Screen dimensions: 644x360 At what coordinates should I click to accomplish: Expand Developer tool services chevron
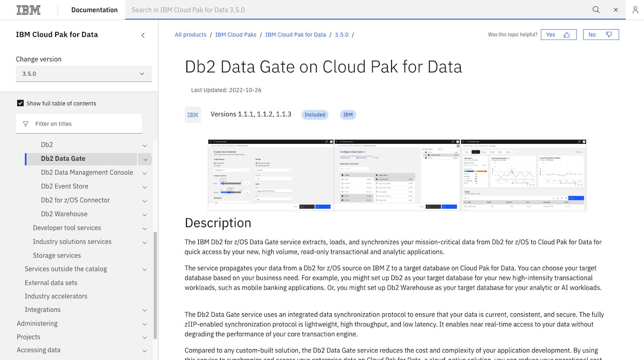145,229
